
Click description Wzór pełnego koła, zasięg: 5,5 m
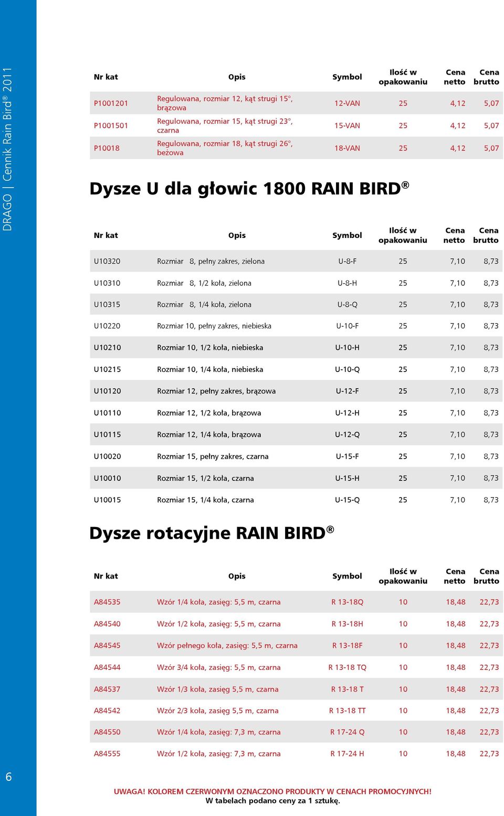point(227,646)
